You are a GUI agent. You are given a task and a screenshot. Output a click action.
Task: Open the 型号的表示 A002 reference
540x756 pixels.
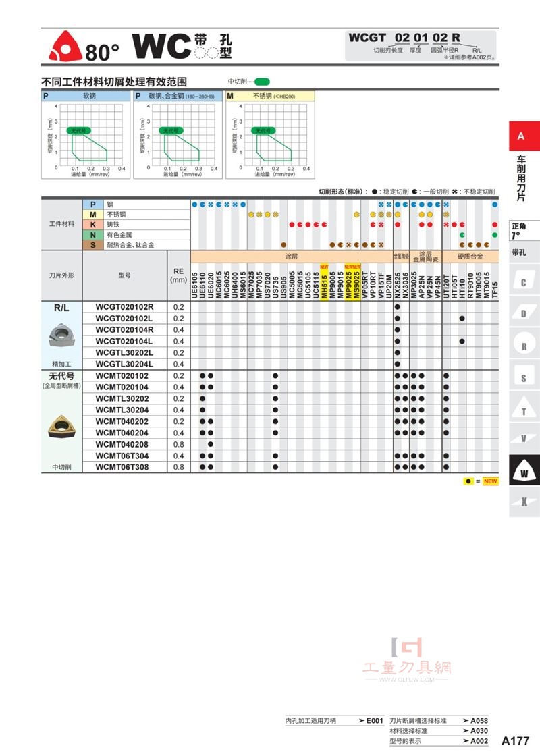click(439, 741)
